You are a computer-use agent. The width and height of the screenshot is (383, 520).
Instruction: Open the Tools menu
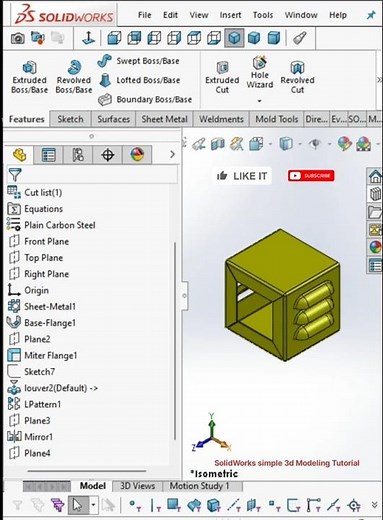pos(263,15)
